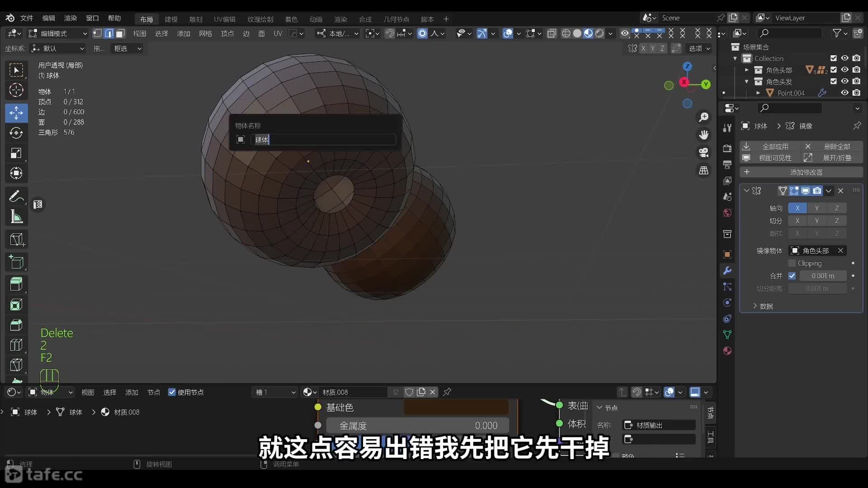868x488 pixels.
Task: Open the Object Data properties tab
Action: click(x=727, y=335)
